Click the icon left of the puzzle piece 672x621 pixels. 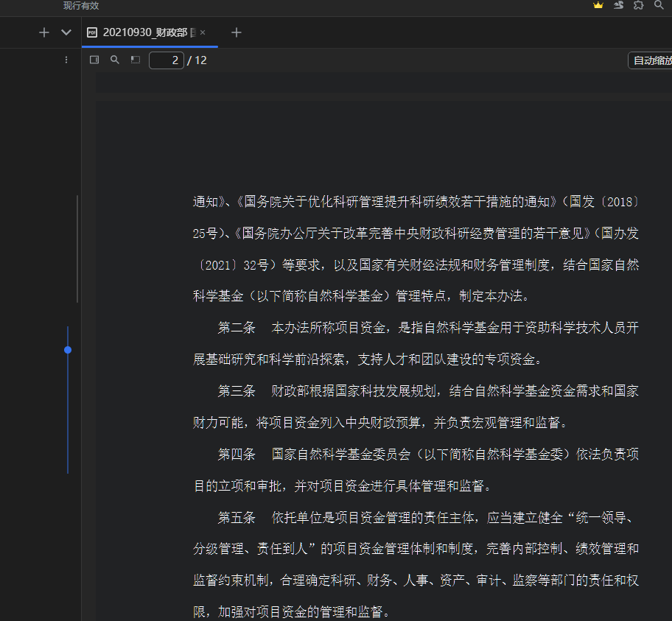(619, 5)
